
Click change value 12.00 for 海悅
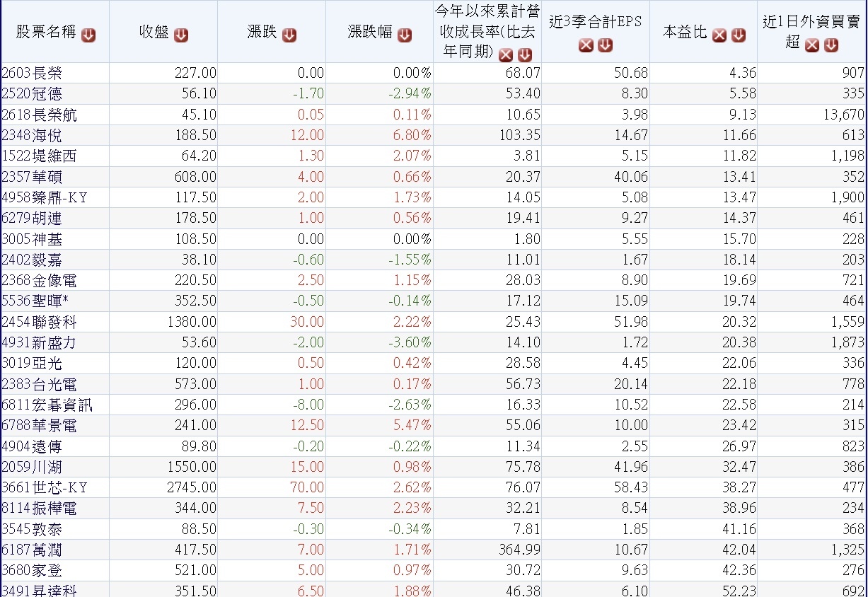(307, 135)
